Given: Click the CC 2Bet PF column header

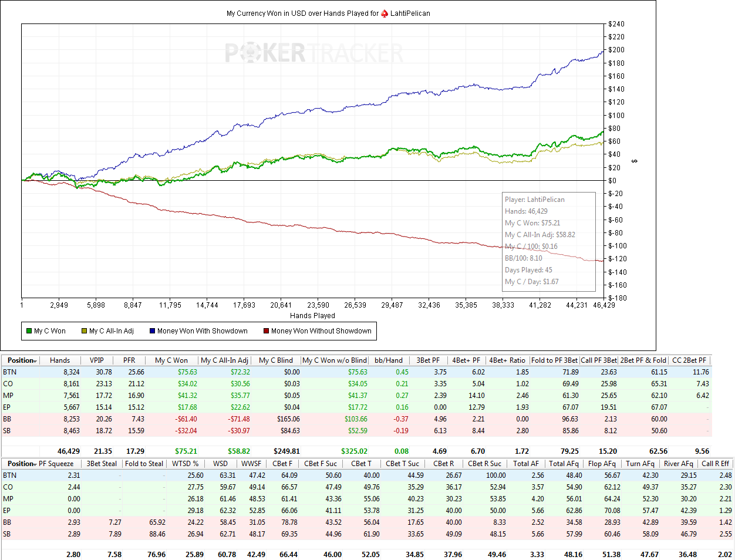Looking at the screenshot, I should tap(690, 360).
